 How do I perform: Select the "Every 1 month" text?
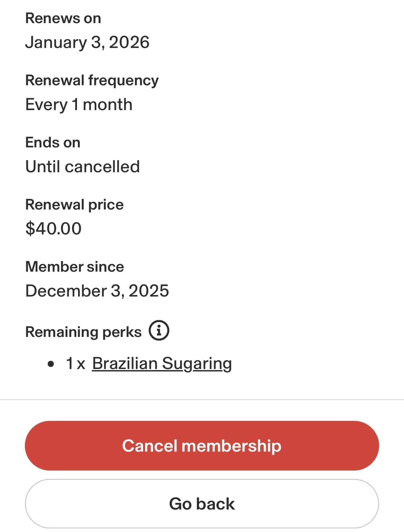click(79, 104)
